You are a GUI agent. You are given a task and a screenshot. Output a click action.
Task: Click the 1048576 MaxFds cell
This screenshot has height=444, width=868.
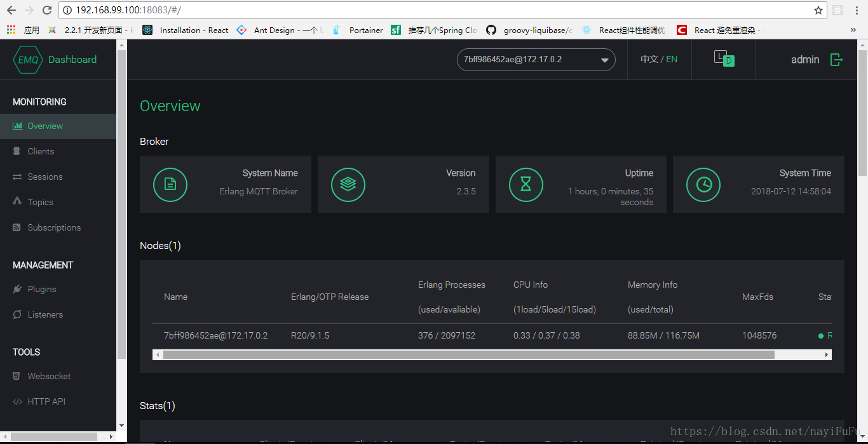point(759,335)
